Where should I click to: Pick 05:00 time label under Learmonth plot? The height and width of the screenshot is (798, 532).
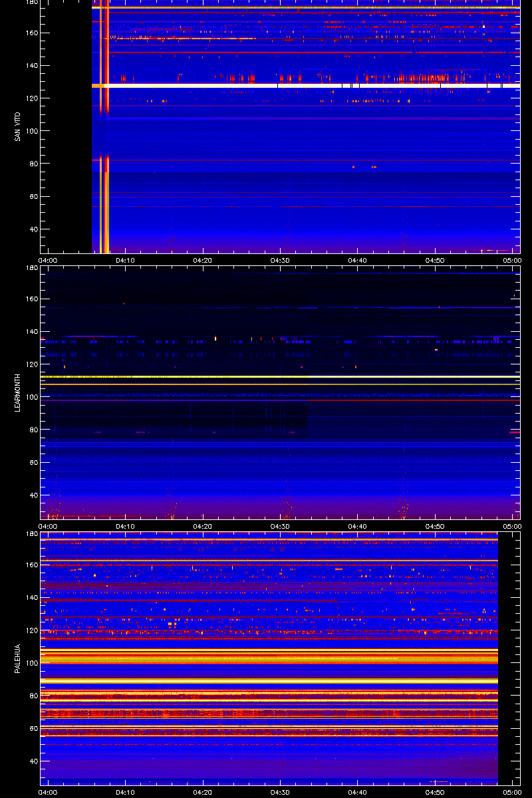click(511, 526)
